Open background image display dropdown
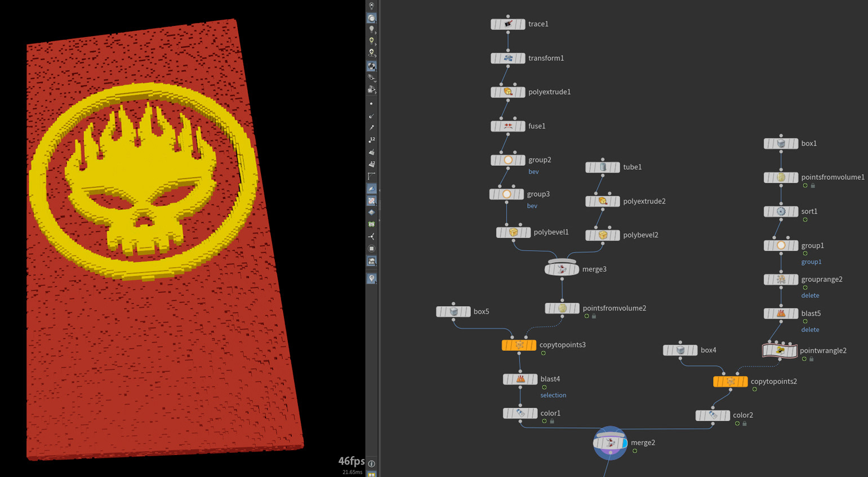 (x=372, y=261)
